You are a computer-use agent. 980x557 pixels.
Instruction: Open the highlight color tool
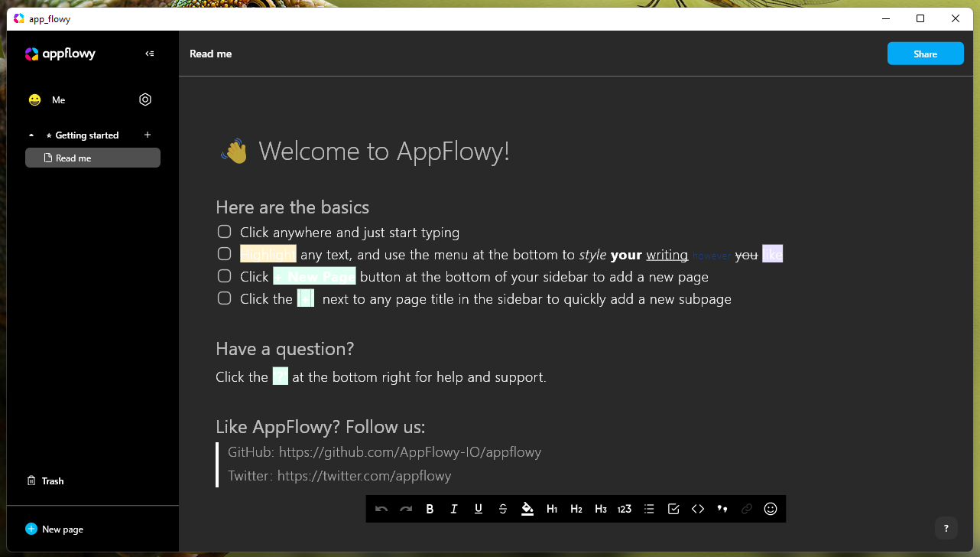(x=527, y=508)
